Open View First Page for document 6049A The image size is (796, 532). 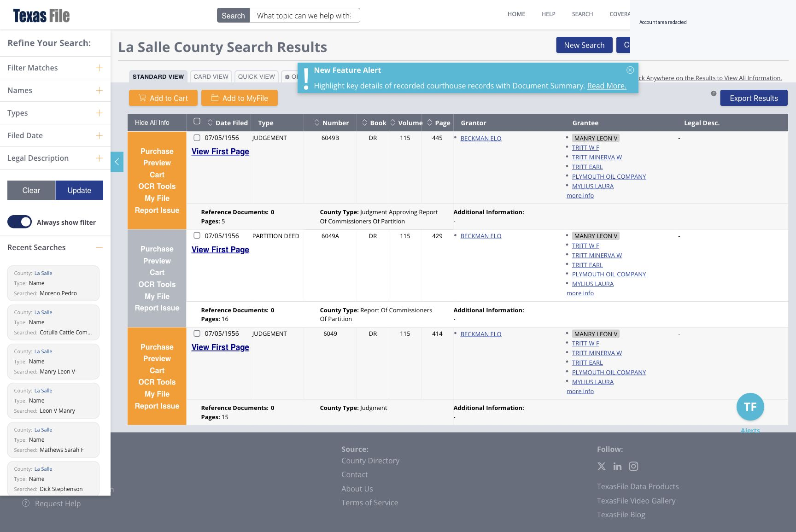pos(220,250)
